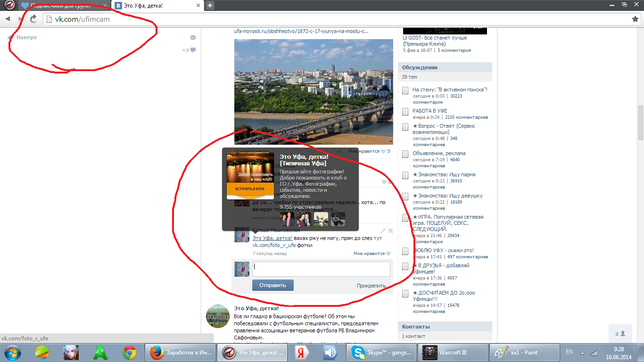Open 'ДОСЧИТАЕМ ДО 2о.ооо Уфимцы!!!' topic
The width and height of the screenshot is (644, 362).
pos(444,296)
